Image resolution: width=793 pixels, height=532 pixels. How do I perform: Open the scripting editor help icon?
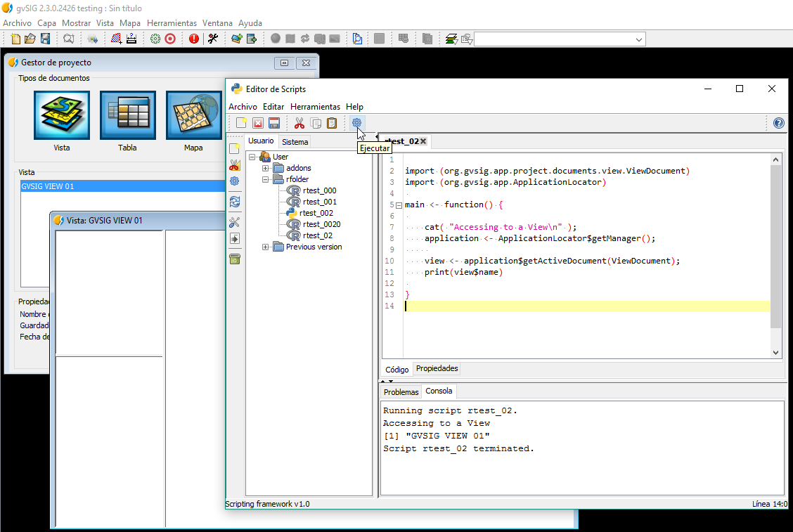778,122
